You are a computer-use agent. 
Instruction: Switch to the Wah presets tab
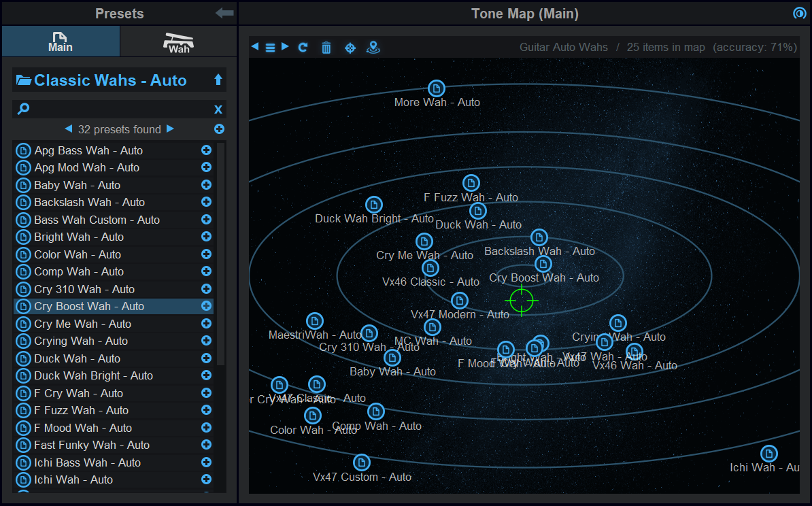tap(179, 41)
